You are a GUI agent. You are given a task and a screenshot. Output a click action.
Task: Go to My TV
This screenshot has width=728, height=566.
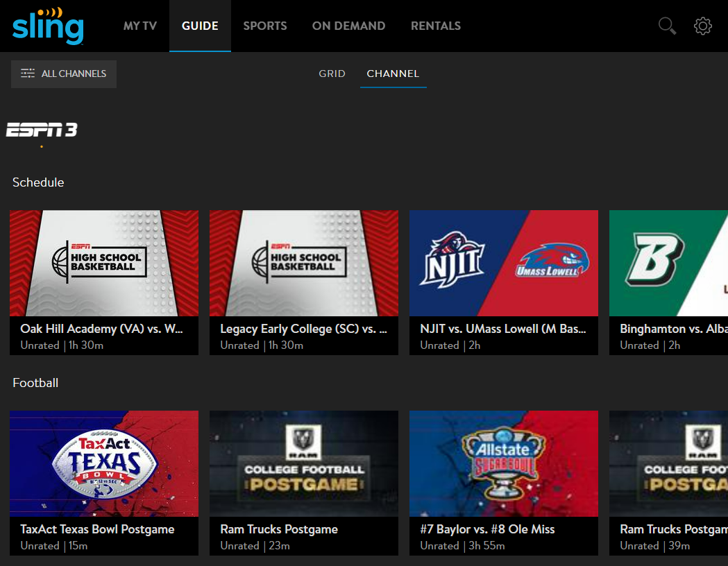[x=140, y=26]
